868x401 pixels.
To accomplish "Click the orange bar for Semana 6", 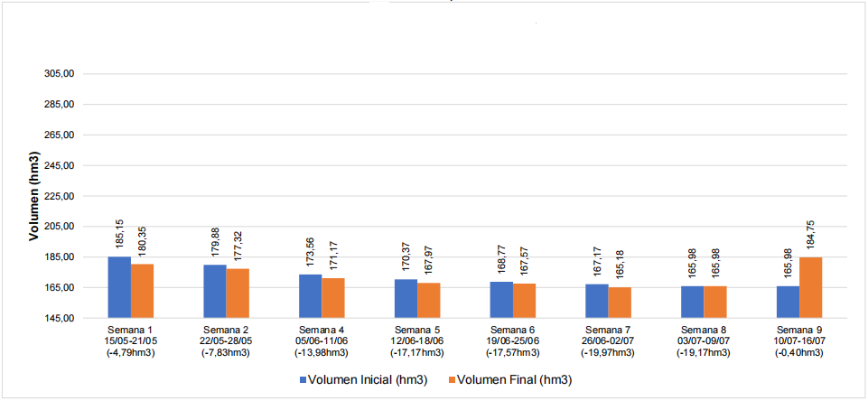I will tap(524, 301).
